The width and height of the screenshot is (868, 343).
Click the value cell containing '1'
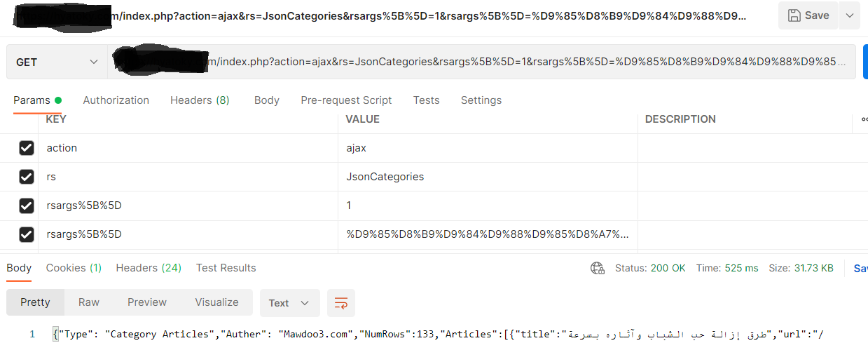click(488, 206)
